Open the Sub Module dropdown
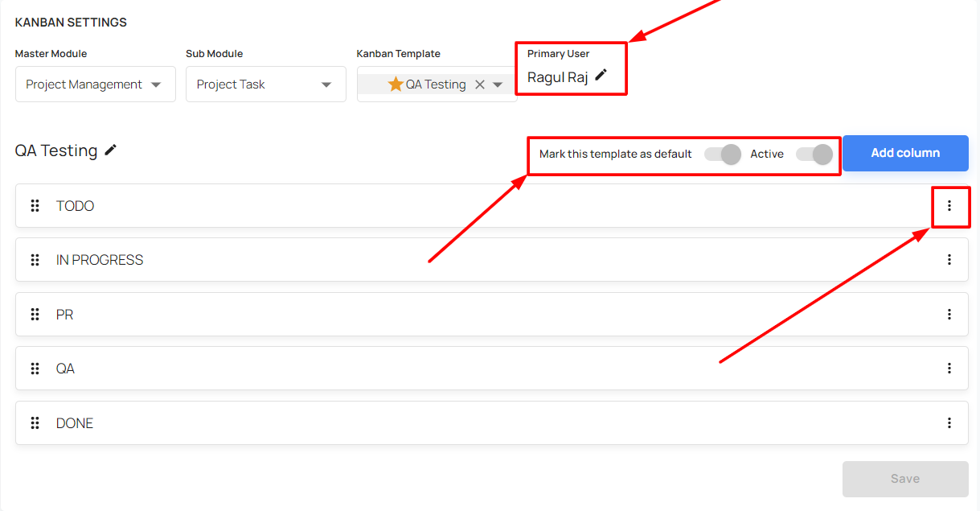This screenshot has height=511, width=980. click(x=266, y=84)
